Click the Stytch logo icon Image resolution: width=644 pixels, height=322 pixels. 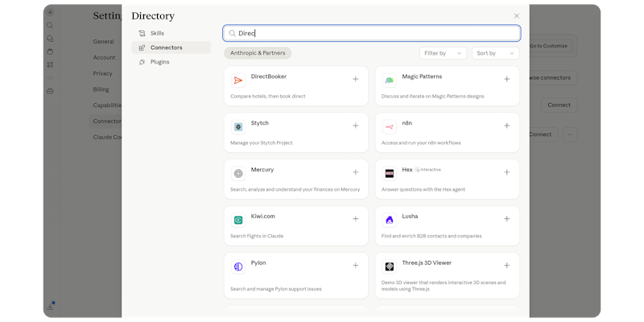(x=238, y=127)
